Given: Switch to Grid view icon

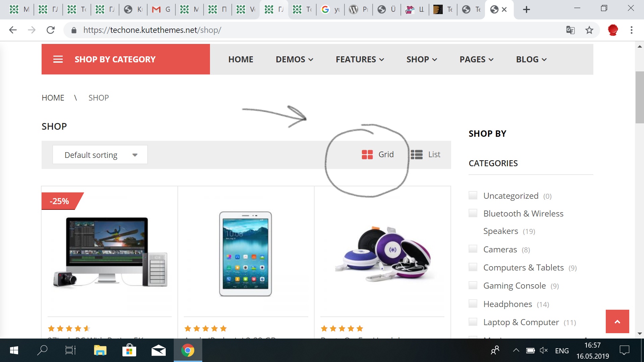Looking at the screenshot, I should pyautogui.click(x=367, y=155).
